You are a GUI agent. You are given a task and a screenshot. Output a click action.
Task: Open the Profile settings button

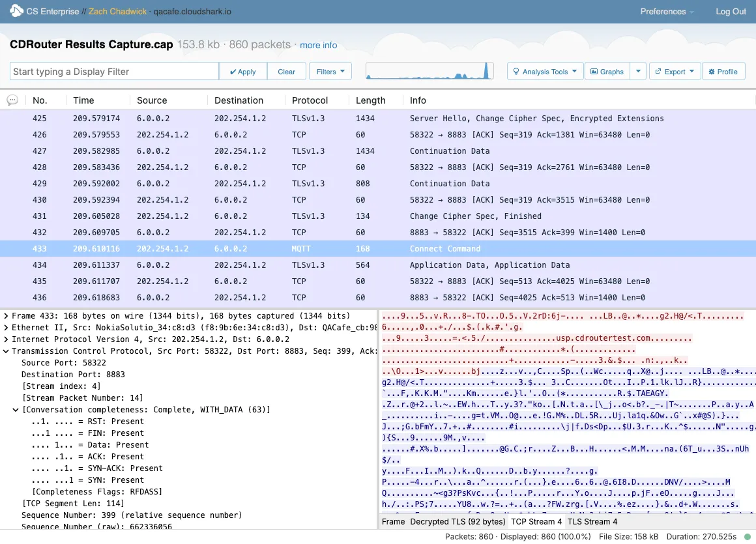click(723, 72)
